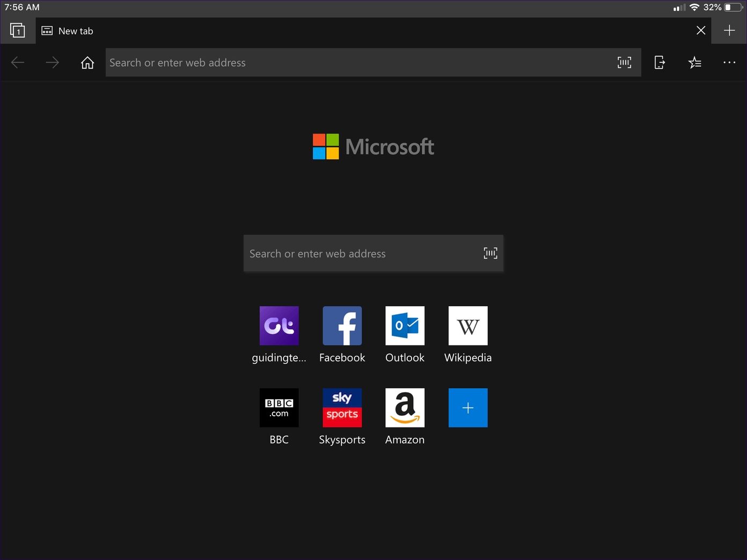This screenshot has width=747, height=560.
Task: Open the Favorites star list icon
Action: click(694, 63)
